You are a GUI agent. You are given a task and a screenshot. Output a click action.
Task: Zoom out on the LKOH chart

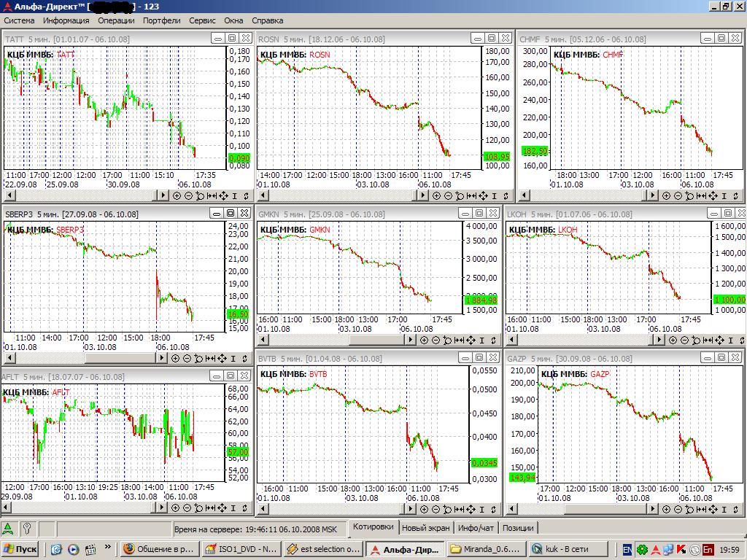pyautogui.click(x=684, y=340)
